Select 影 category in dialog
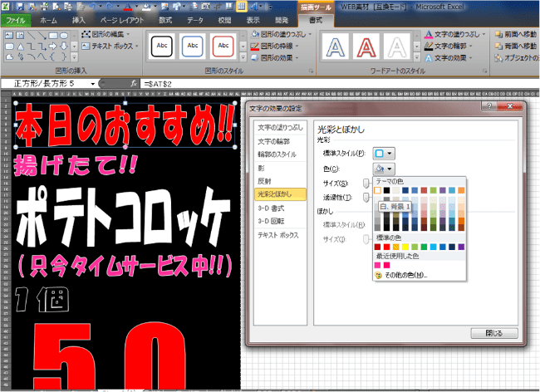 (280, 168)
